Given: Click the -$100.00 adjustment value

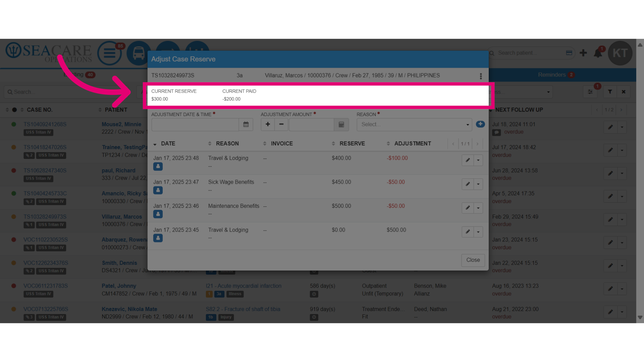Looking at the screenshot, I should pos(397,158).
